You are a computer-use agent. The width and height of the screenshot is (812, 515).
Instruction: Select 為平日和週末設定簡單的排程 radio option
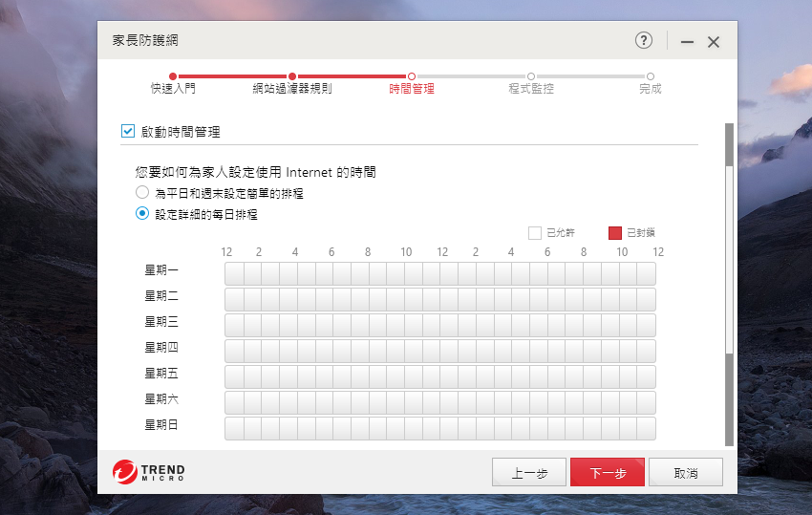click(x=142, y=192)
